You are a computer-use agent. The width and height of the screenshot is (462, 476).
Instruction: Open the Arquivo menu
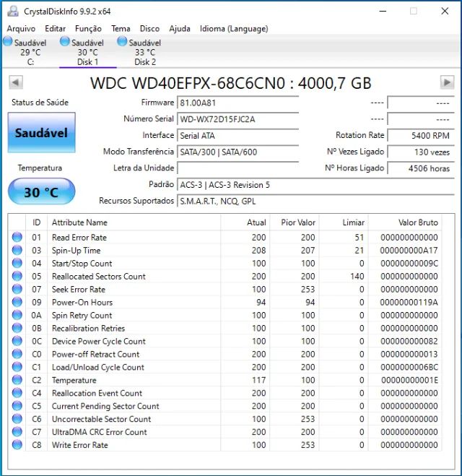(21, 29)
